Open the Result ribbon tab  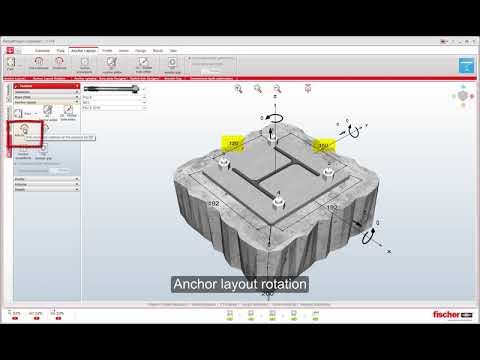coord(158,51)
